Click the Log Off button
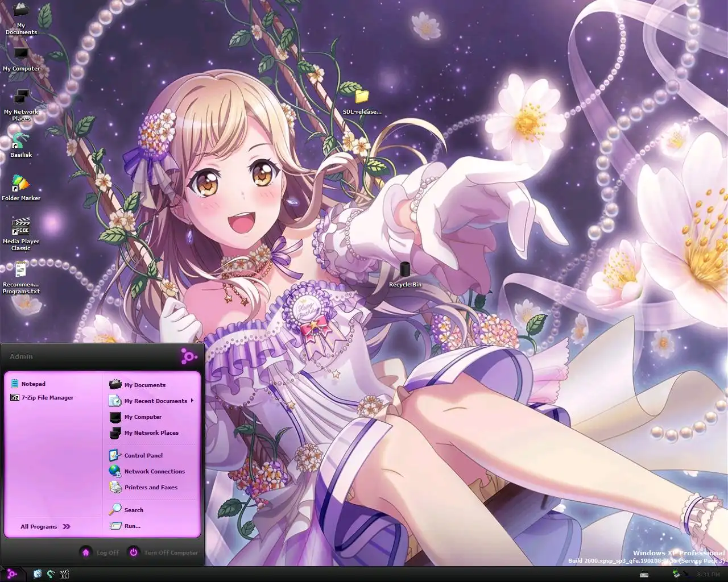This screenshot has width=728, height=582. coord(100,552)
